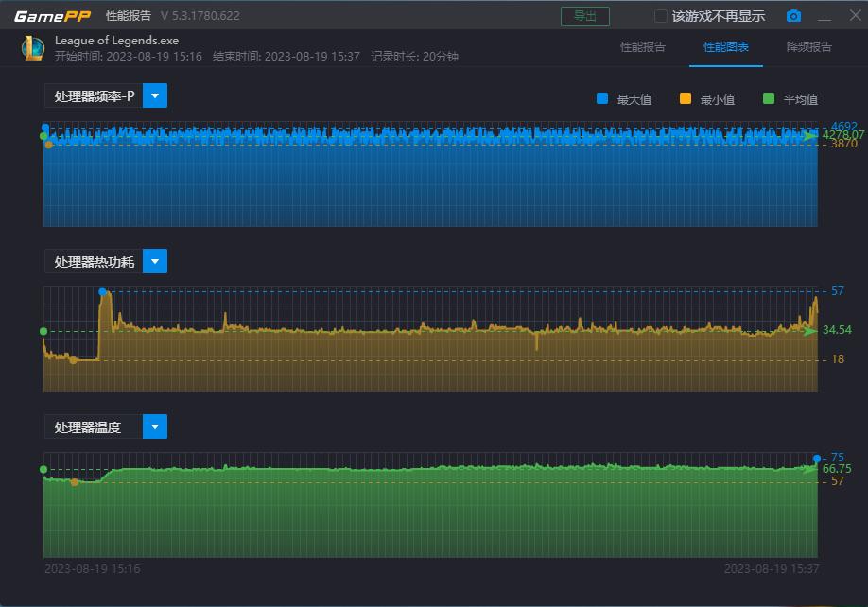
Task: Close the performance report window
Action: 850,16
